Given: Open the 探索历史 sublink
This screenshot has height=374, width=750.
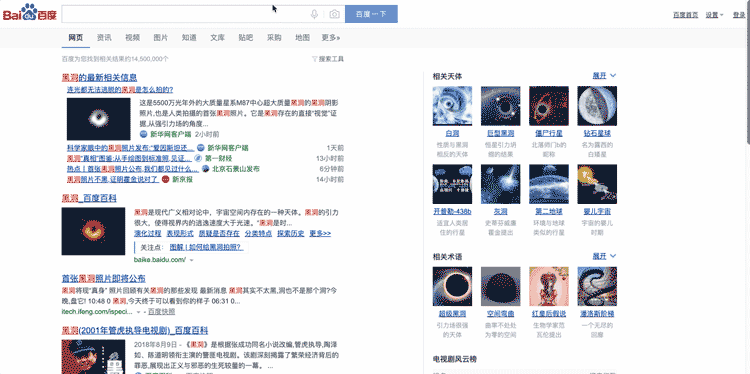Looking at the screenshot, I should pos(291,233).
